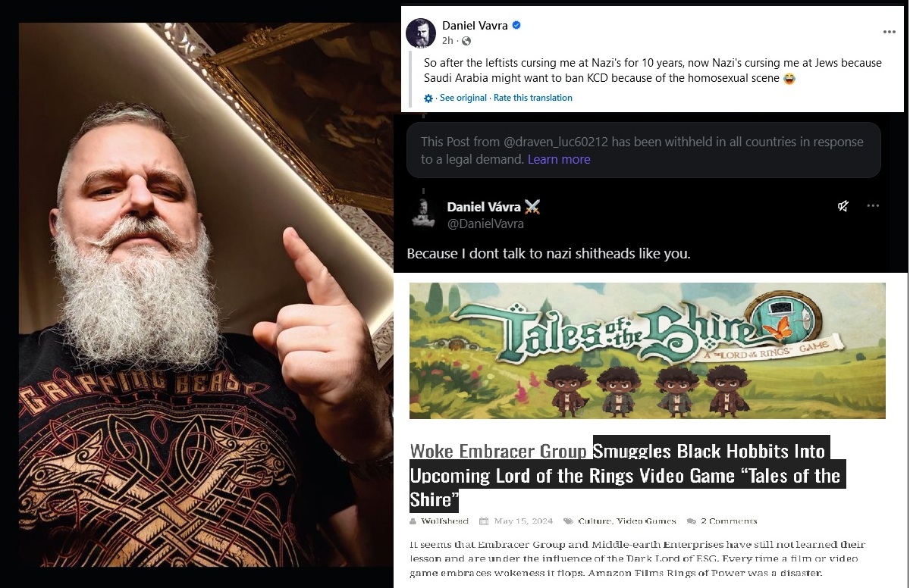Click the globe privacy icon next to 2h

point(466,41)
